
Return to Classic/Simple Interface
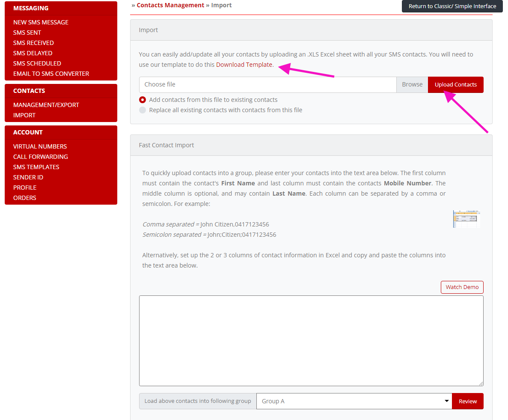point(452,6)
